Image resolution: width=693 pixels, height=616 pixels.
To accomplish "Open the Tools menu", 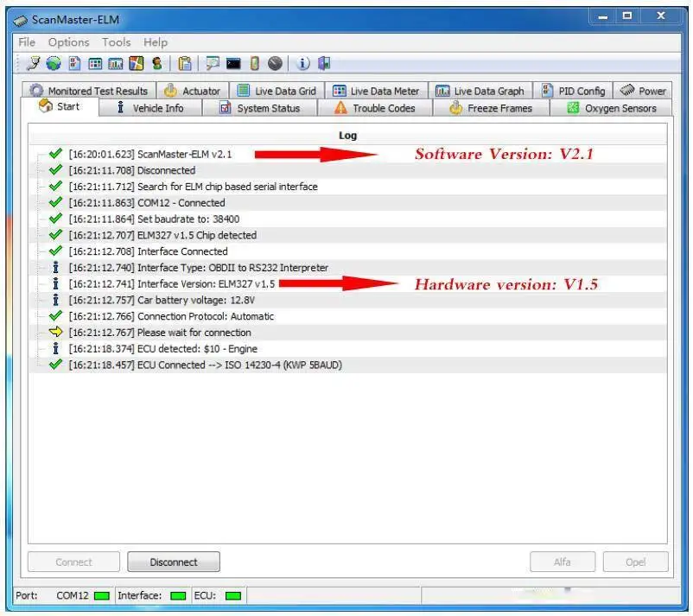I will (116, 41).
